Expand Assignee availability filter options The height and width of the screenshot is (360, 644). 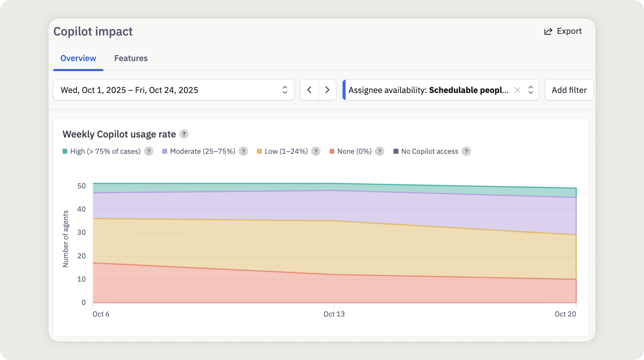(x=530, y=90)
